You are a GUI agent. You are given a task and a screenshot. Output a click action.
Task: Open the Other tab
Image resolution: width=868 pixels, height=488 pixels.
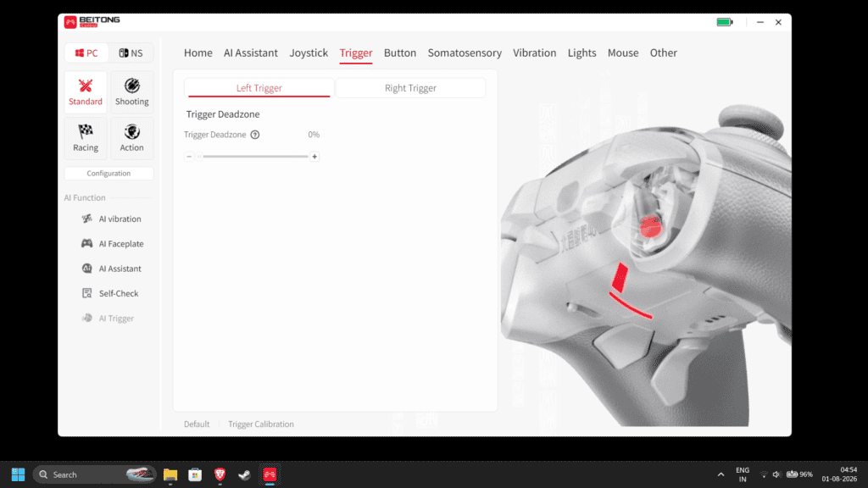coord(663,53)
